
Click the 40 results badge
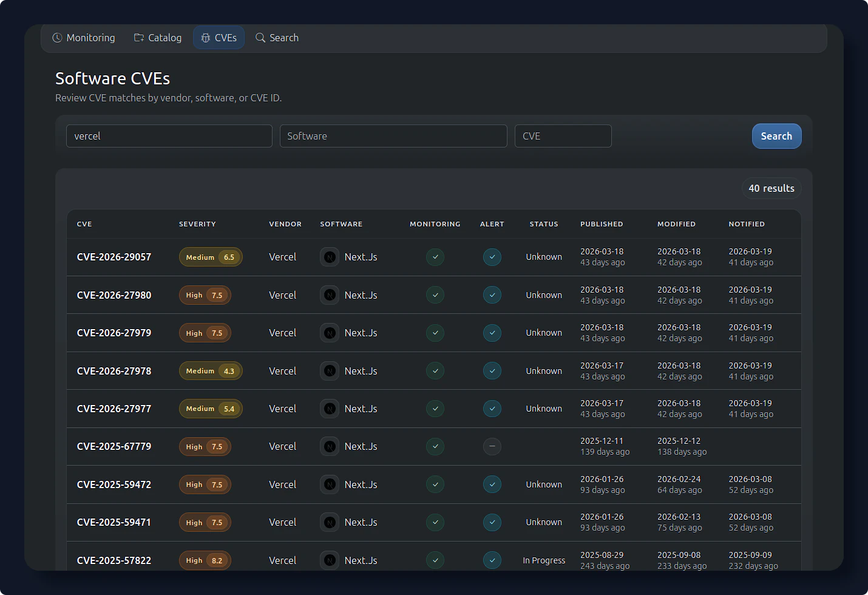[x=771, y=188]
